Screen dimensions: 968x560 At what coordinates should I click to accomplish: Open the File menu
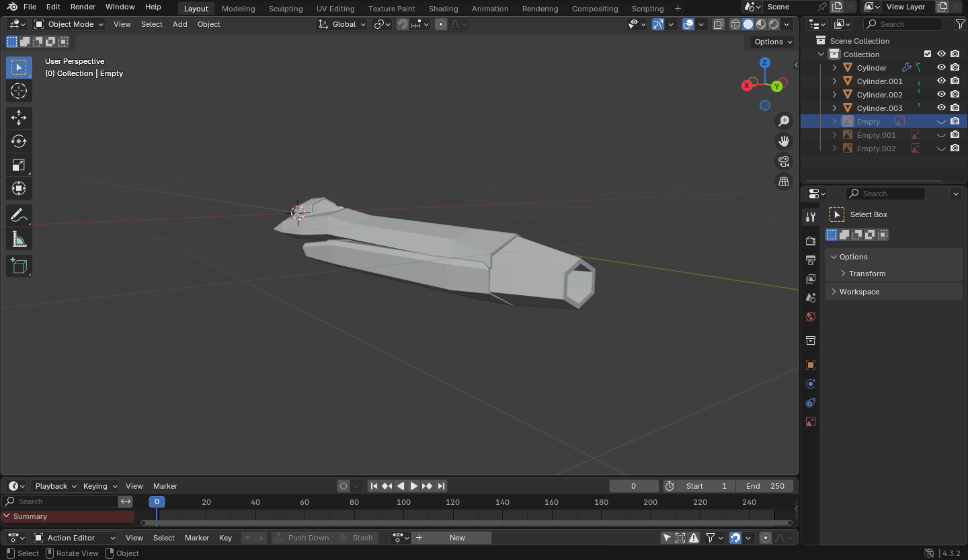tap(30, 7)
